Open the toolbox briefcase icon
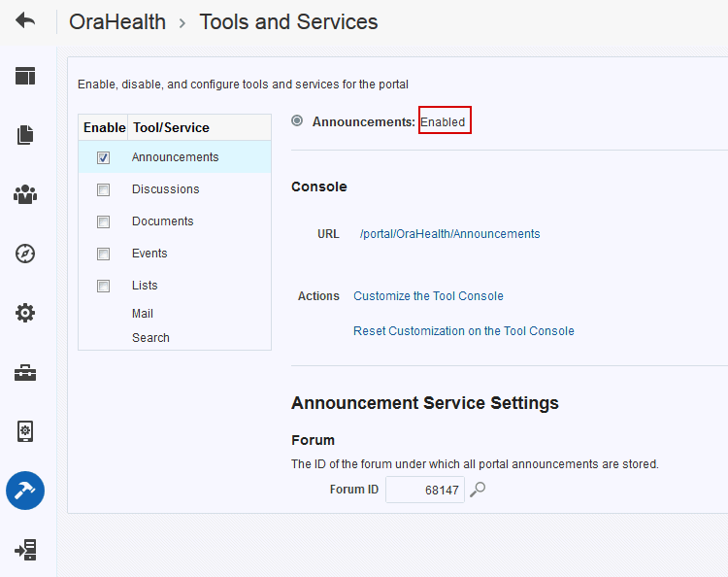Image resolution: width=728 pixels, height=577 pixels. 25,373
